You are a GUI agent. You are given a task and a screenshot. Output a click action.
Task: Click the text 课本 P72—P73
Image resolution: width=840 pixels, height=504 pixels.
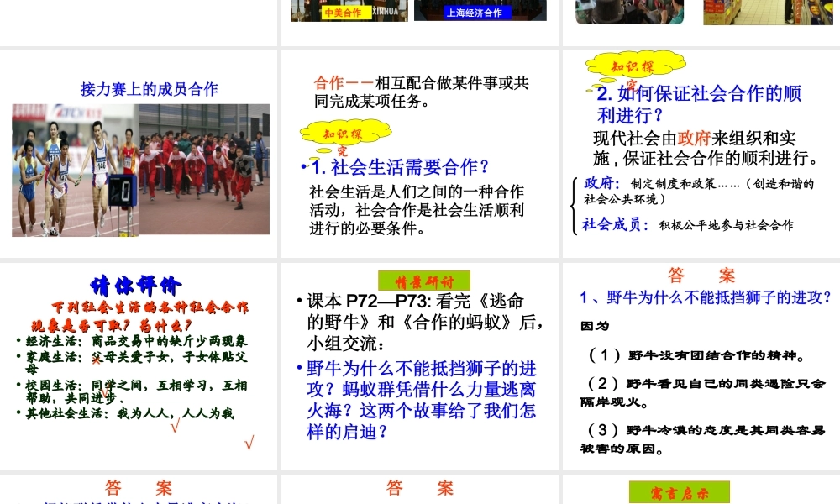pos(369,302)
